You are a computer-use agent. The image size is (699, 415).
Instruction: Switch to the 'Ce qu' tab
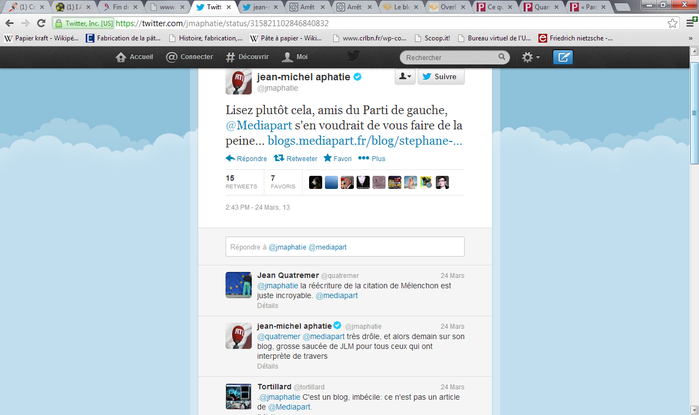[x=495, y=7]
